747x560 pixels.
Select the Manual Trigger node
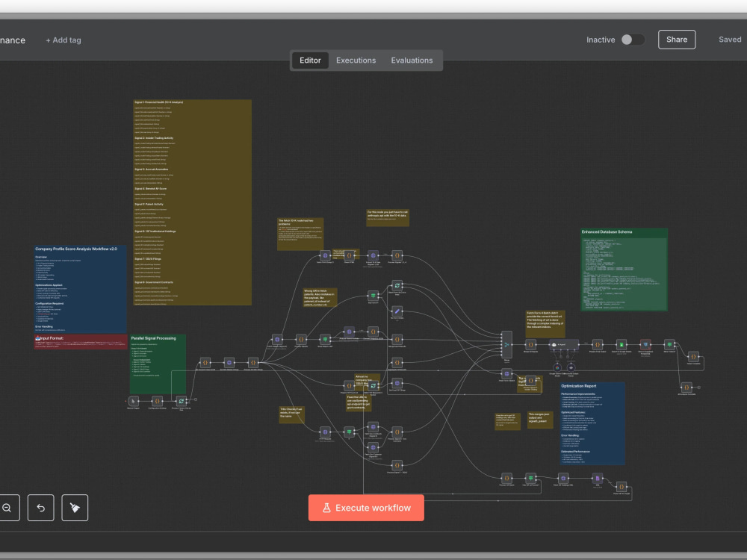click(x=134, y=401)
